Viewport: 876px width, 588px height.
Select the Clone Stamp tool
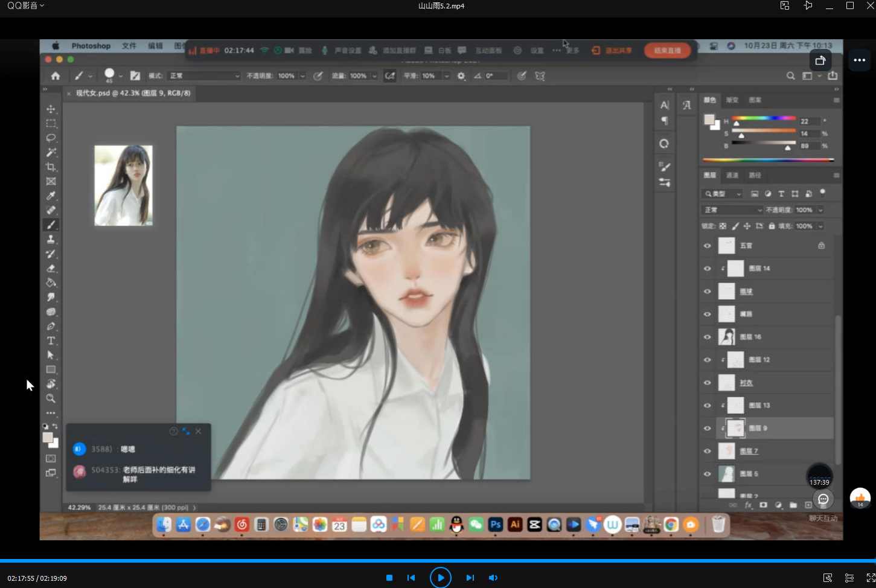coord(51,239)
